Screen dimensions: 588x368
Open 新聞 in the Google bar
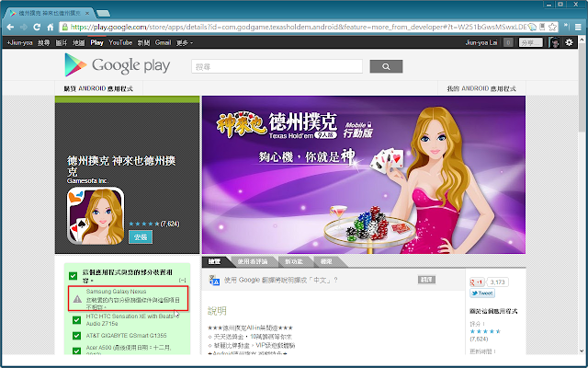point(143,43)
